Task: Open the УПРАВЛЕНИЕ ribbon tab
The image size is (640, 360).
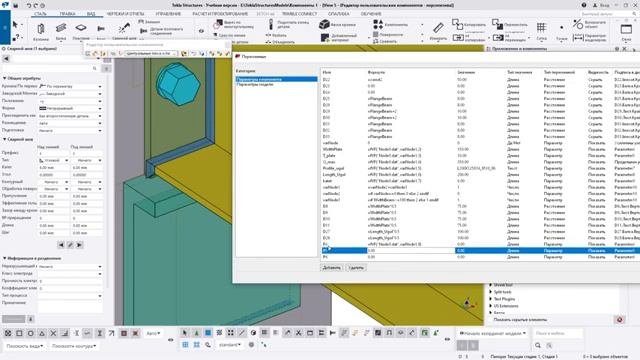Action: pyautogui.click(x=168, y=14)
